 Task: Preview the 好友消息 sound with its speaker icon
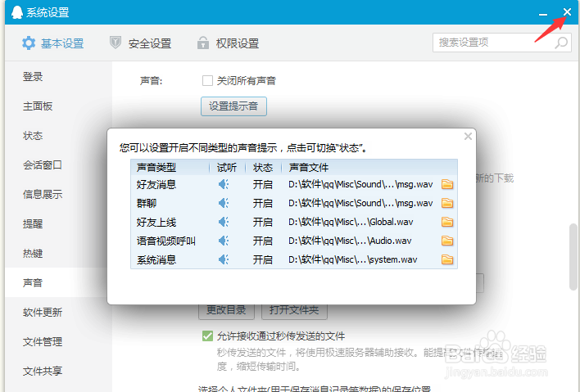tap(224, 184)
